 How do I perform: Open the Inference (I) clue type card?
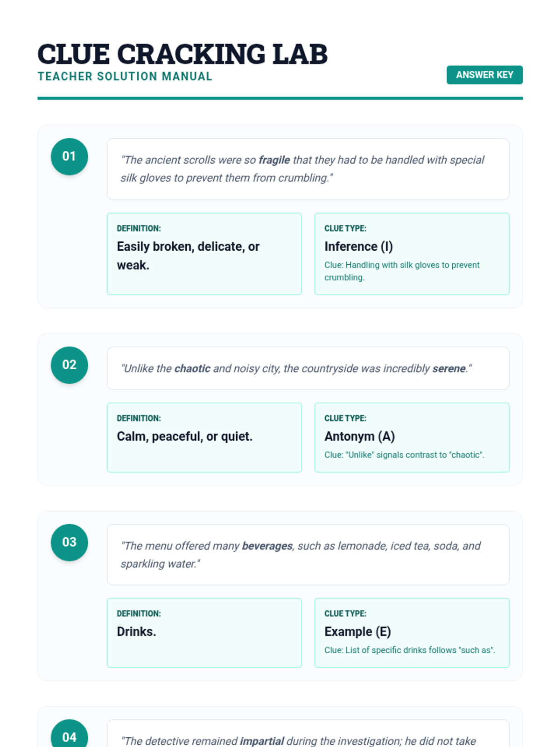[412, 254]
